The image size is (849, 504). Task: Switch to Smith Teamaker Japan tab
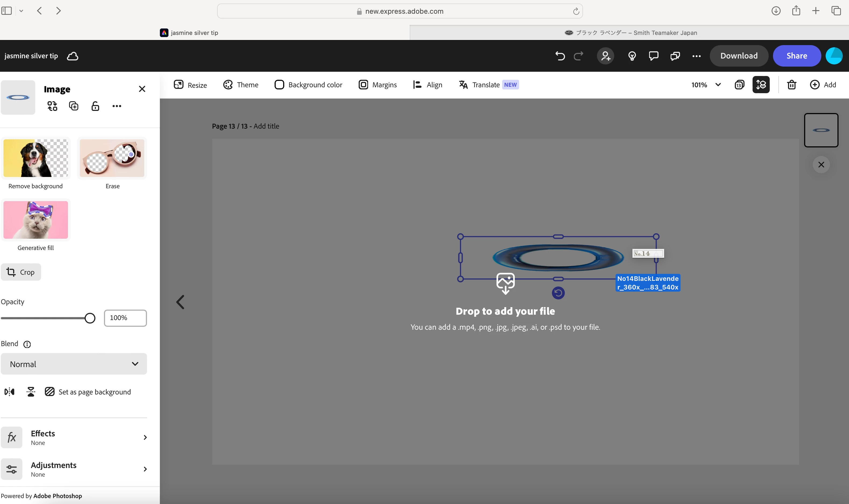(630, 32)
